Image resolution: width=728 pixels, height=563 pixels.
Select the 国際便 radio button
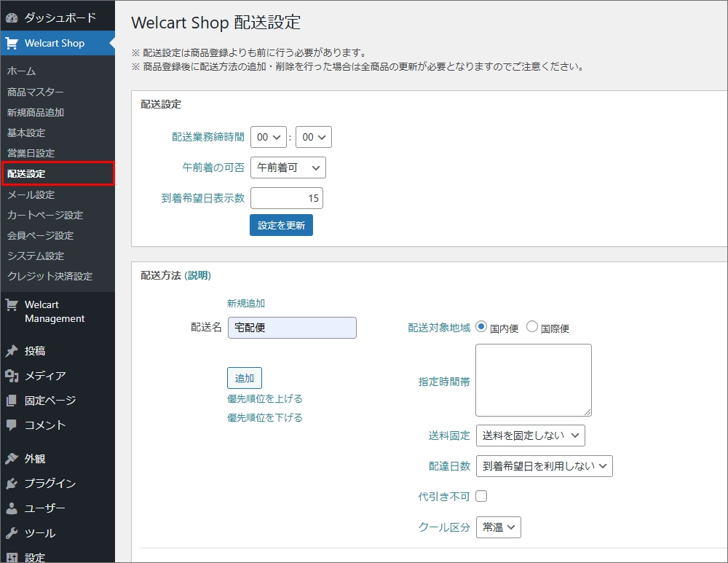(532, 327)
